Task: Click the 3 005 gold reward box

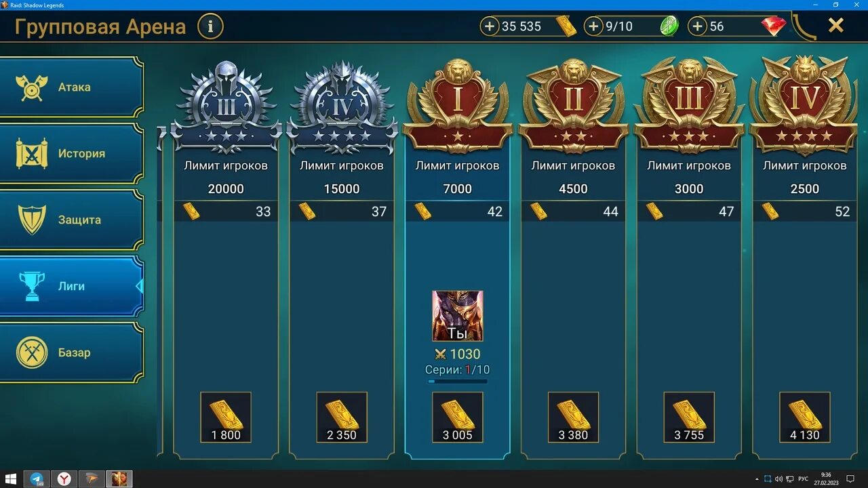Action: point(458,418)
